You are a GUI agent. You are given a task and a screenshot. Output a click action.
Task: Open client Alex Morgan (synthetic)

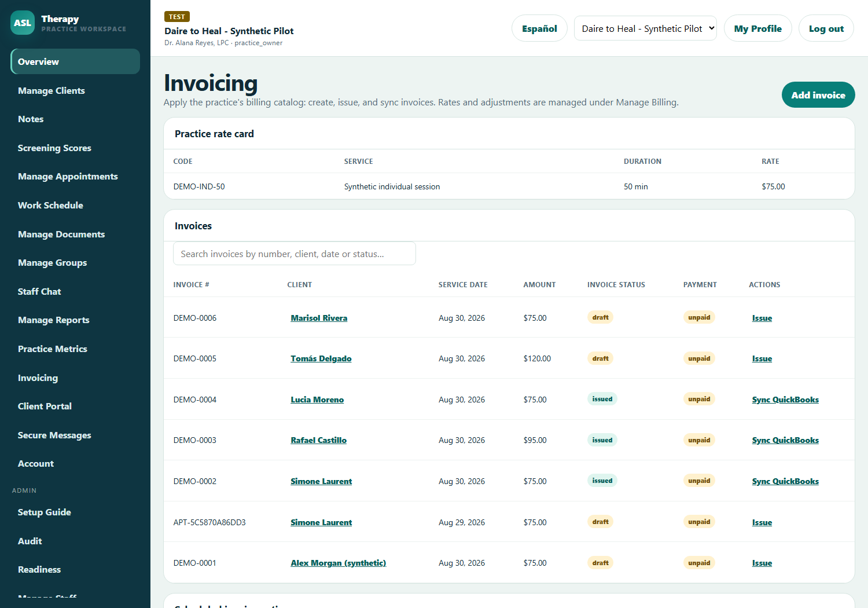coord(338,563)
